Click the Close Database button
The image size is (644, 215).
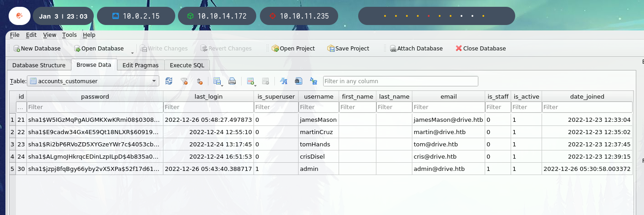click(480, 49)
